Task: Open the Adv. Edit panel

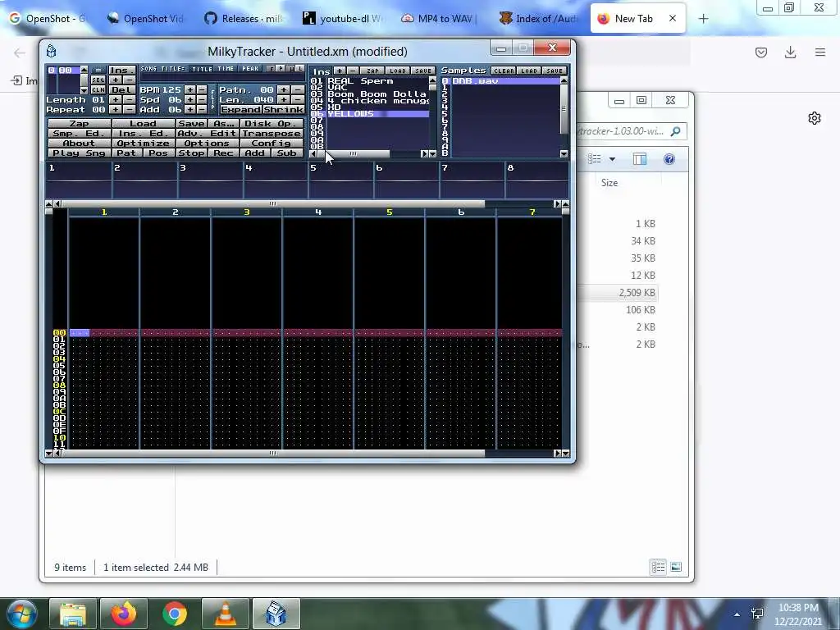Action: tap(208, 134)
